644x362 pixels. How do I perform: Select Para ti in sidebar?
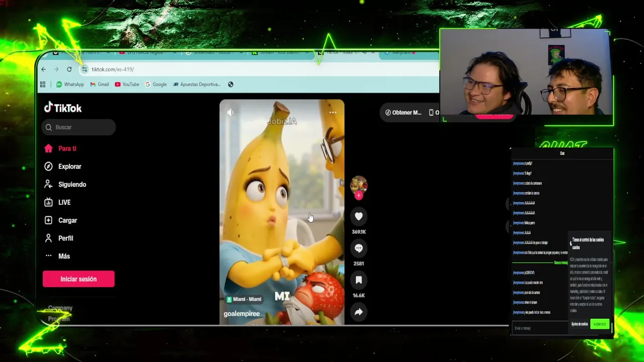coord(60,149)
